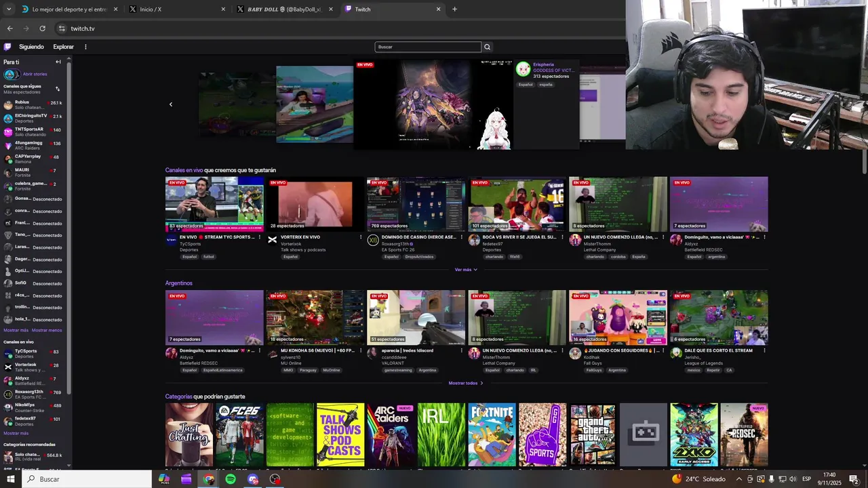This screenshot has height=488, width=868.
Task: Open options for VORTERIX EN VIVO card
Action: pyautogui.click(x=359, y=237)
